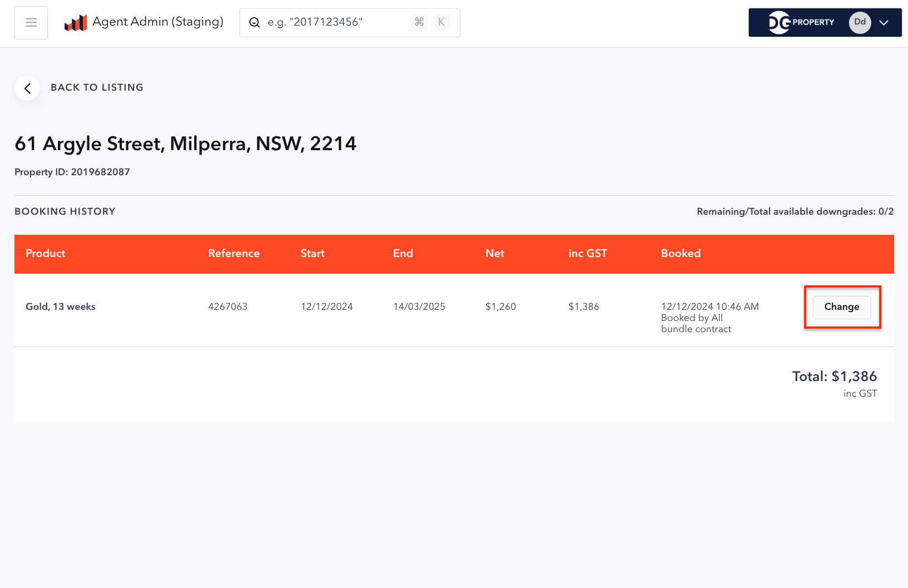Click the Product column header
The image size is (908, 588).
tap(46, 254)
